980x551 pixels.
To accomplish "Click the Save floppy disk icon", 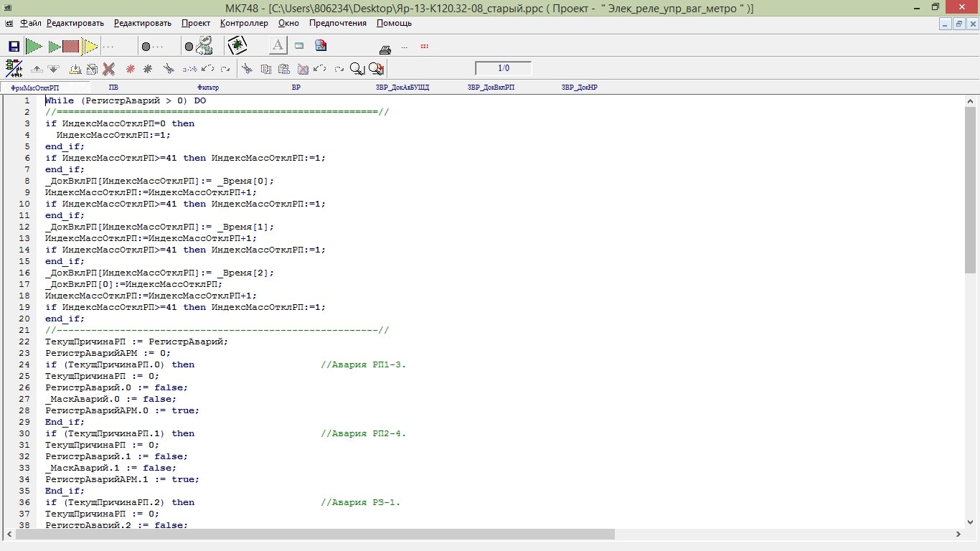I will 14,47.
